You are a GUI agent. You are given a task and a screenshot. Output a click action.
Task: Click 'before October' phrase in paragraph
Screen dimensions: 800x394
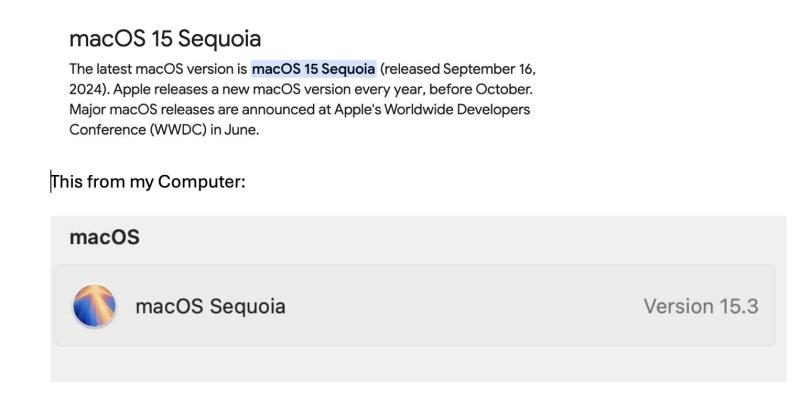click(480, 89)
